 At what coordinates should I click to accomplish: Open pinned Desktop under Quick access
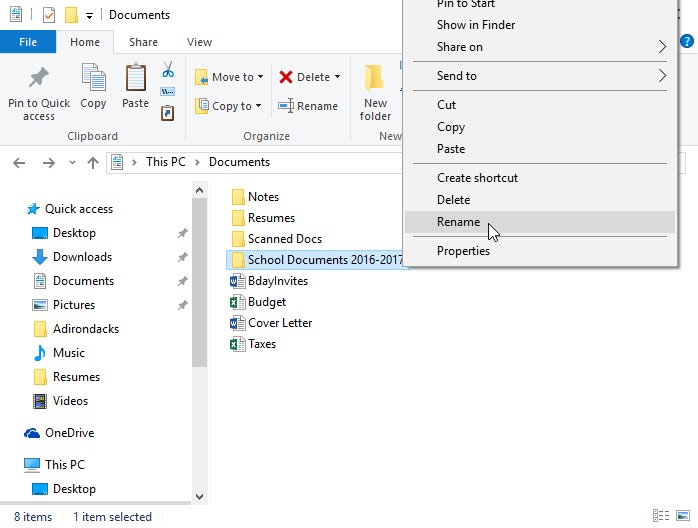(64, 233)
